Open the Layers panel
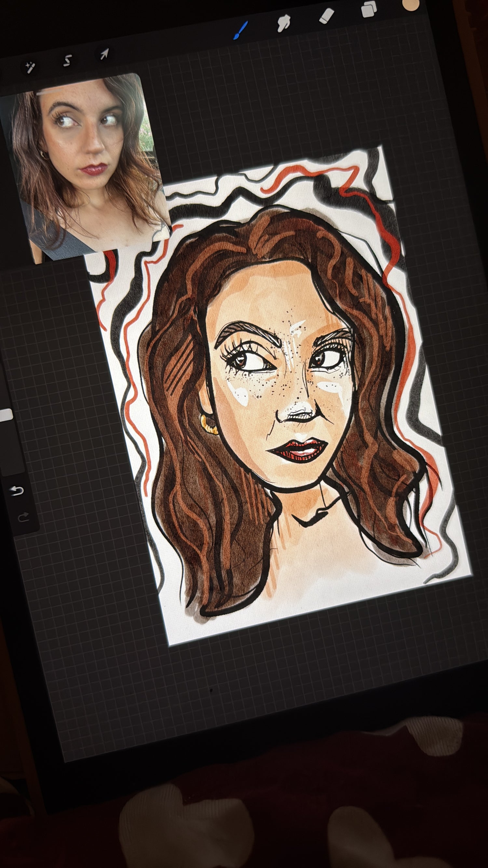Viewport: 488px width, 868px height. [x=369, y=9]
